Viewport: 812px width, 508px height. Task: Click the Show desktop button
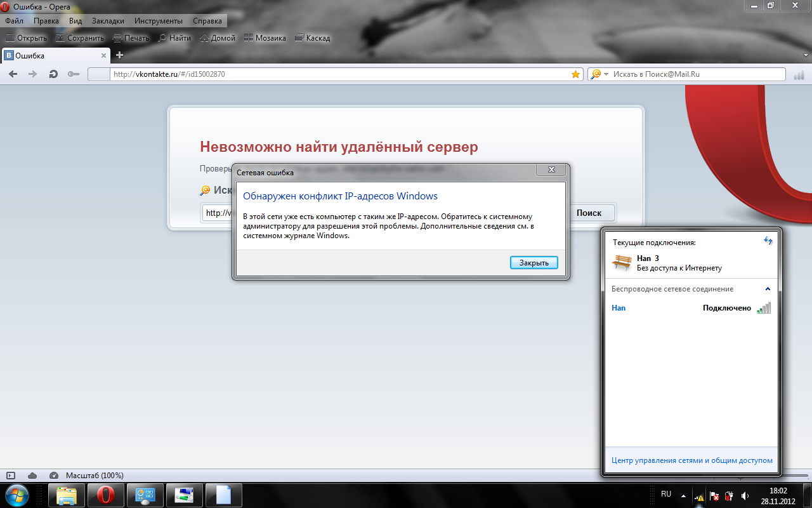click(x=807, y=495)
